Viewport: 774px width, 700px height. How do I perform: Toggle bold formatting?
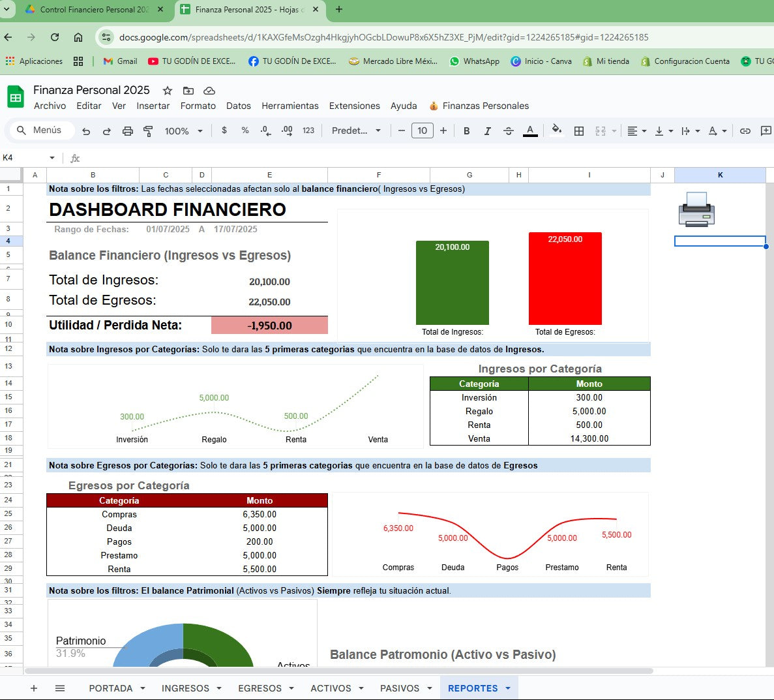tap(466, 131)
